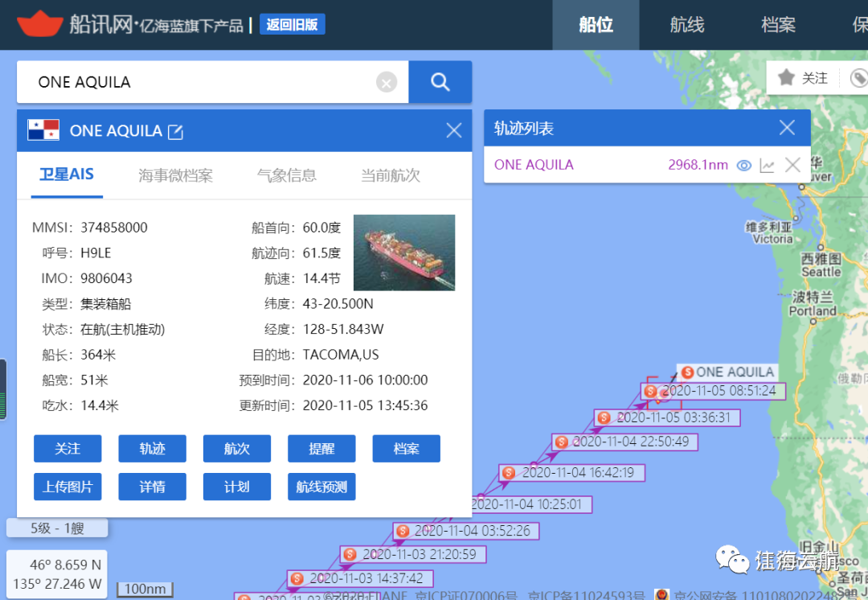Close the 轨迹列表 panel
868x600 pixels.
coord(787,127)
